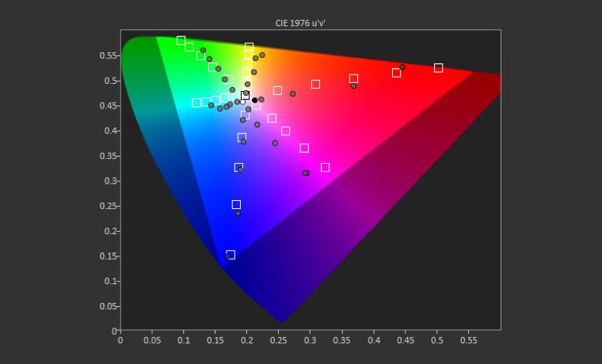Viewport: 602px width, 364px height.
Task: Select the most saturated magenta target square
Action: 326,167
